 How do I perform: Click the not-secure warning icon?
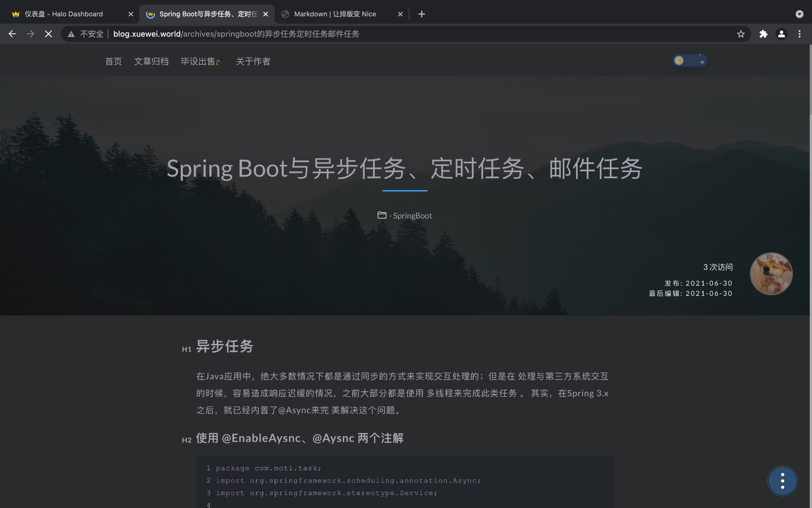(71, 34)
